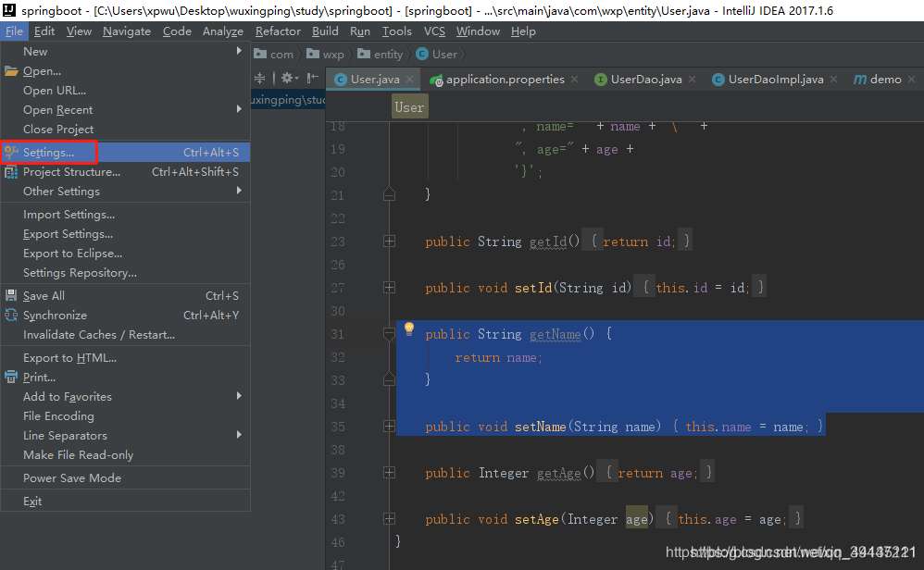This screenshot has height=570, width=924.
Task: Expand the New submenu
Action: [126, 51]
